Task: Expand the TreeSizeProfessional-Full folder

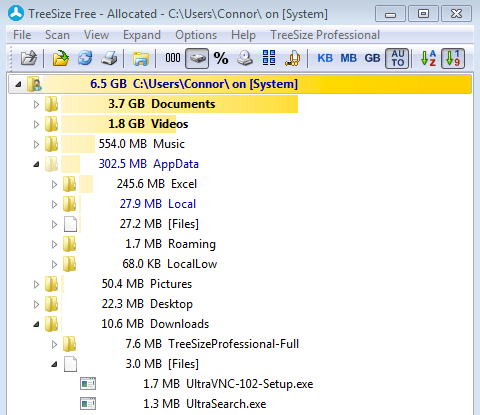Action: click(54, 344)
